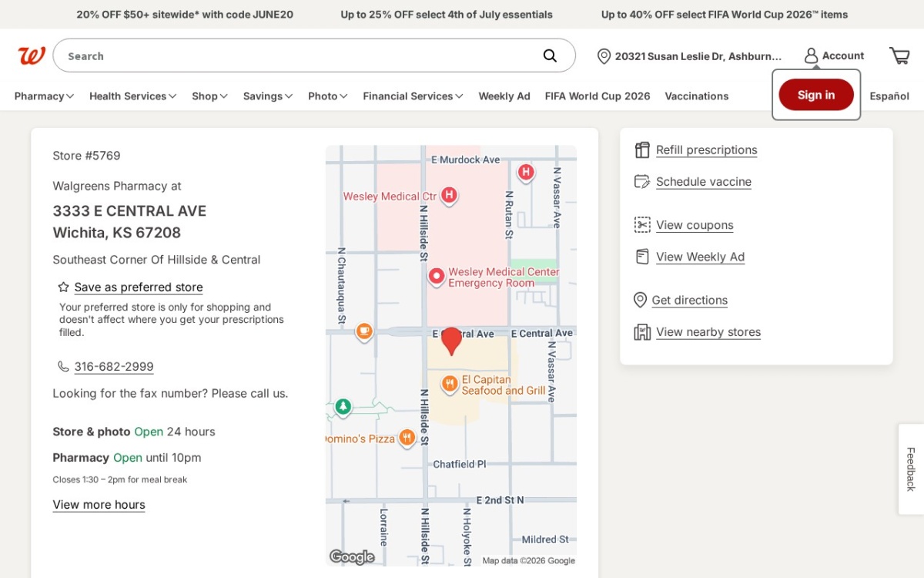The width and height of the screenshot is (924, 578).
Task: Click Refill prescriptions link
Action: click(x=706, y=150)
